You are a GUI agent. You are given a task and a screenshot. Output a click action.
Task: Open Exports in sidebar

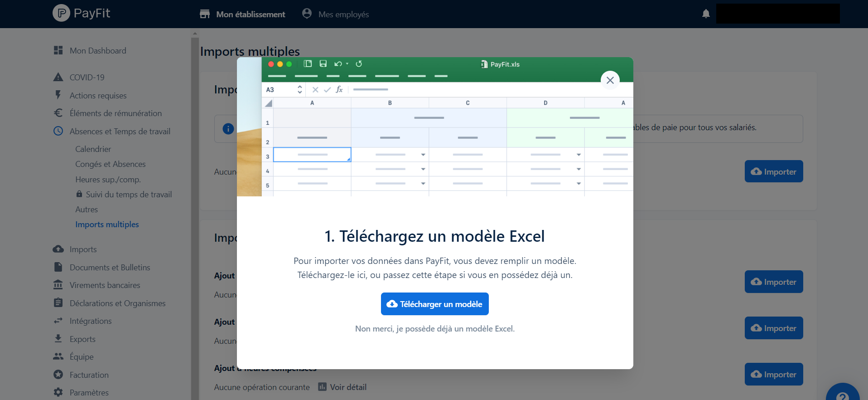[82, 339]
